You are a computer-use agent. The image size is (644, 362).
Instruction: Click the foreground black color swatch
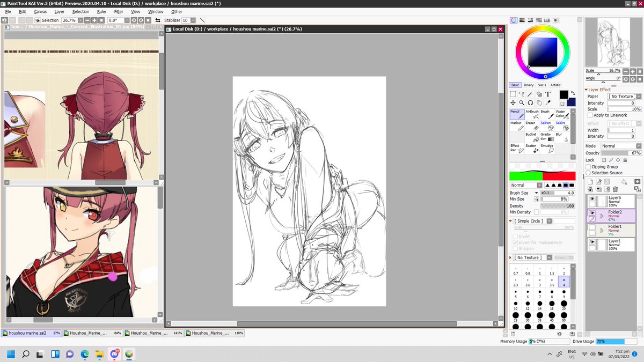click(x=563, y=95)
